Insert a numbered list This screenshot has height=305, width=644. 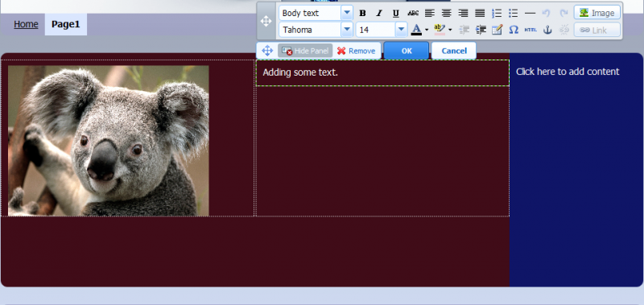point(497,13)
